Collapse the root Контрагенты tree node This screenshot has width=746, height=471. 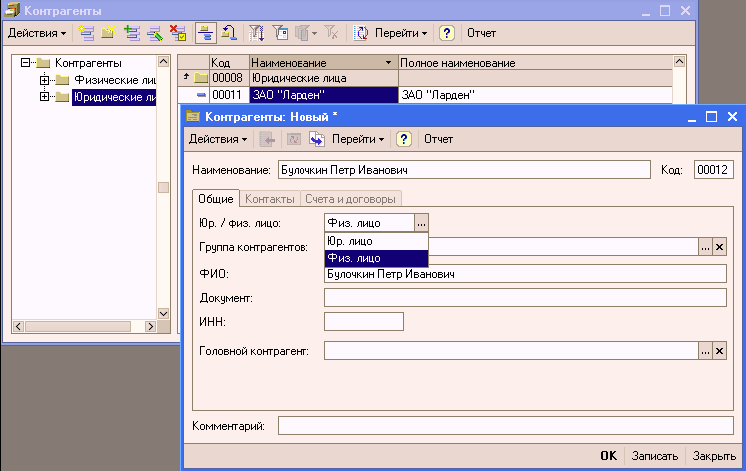[x=25, y=63]
